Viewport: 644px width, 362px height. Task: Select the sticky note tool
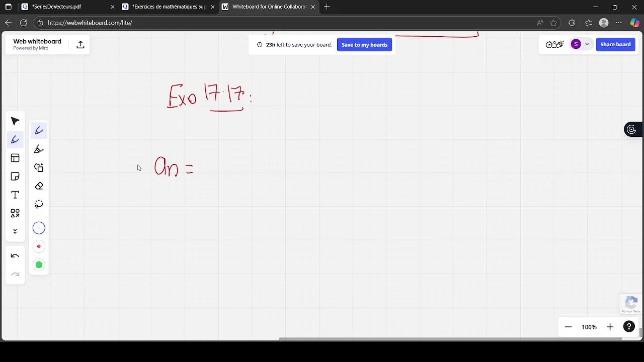[x=15, y=176]
